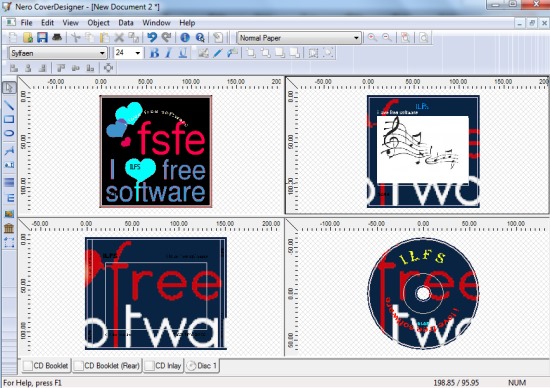Click the Save document icon
The height and width of the screenshot is (388, 550).
[x=42, y=38]
